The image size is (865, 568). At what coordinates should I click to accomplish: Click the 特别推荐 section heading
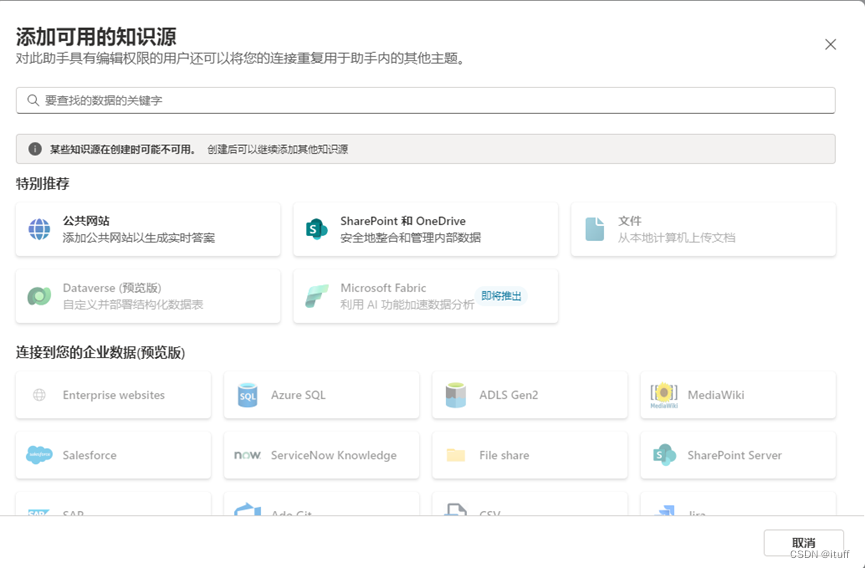click(42, 184)
